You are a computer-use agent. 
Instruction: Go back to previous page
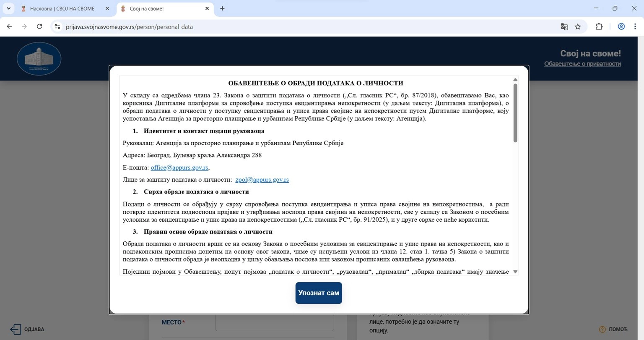click(x=9, y=26)
